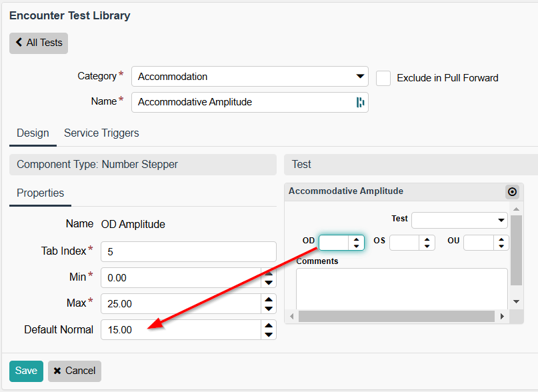Click the OU stepper arrows in test preview
The width and height of the screenshot is (538, 392).
click(501, 243)
